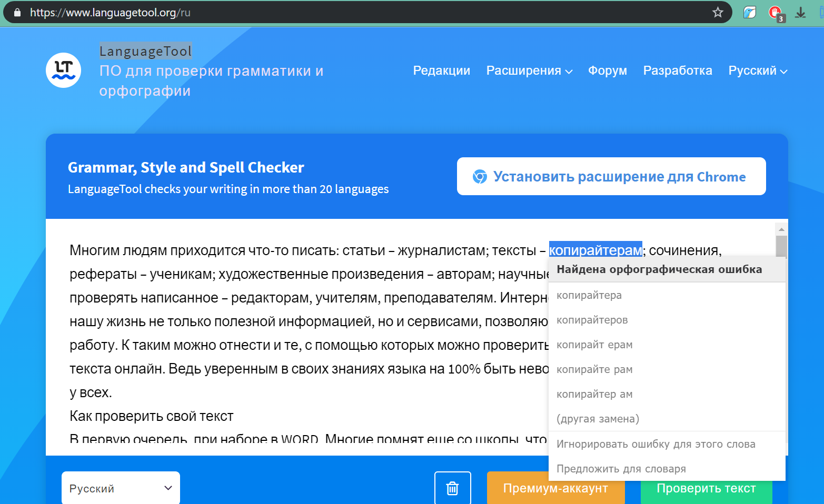Choose suggestion копирайт ерам

(667, 345)
